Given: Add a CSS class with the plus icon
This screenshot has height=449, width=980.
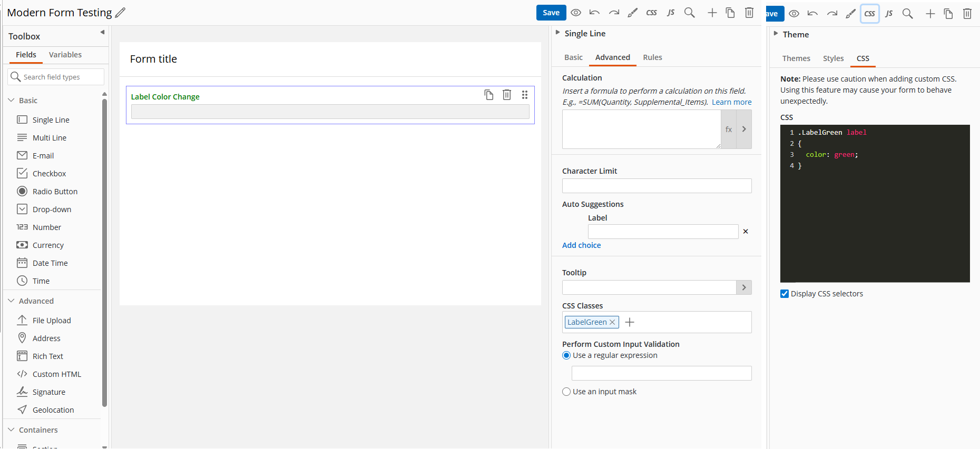Looking at the screenshot, I should pyautogui.click(x=630, y=322).
